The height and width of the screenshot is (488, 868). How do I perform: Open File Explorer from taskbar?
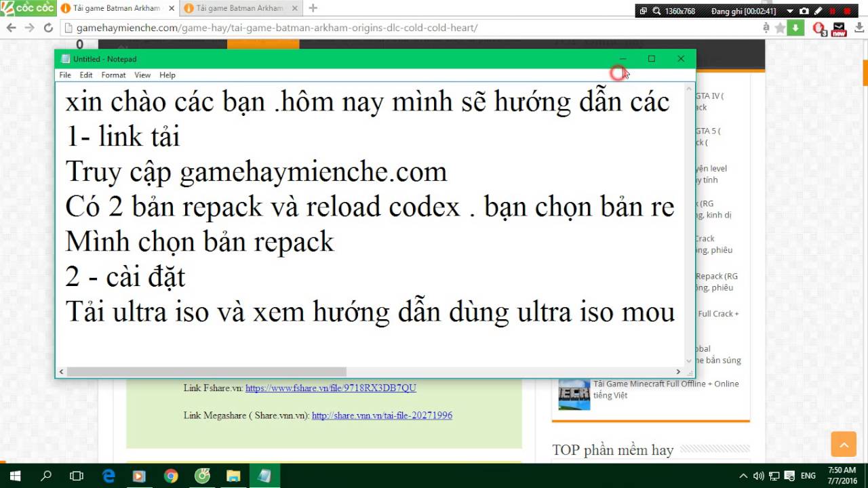point(233,476)
